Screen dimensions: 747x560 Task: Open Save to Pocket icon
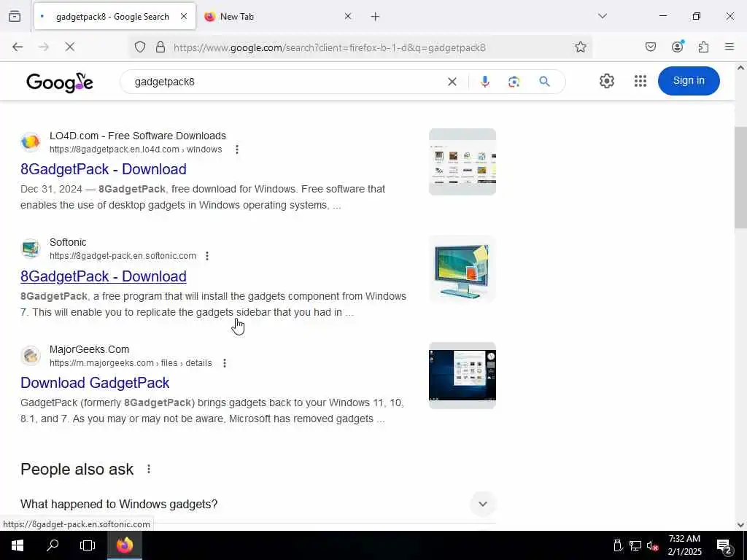point(651,47)
